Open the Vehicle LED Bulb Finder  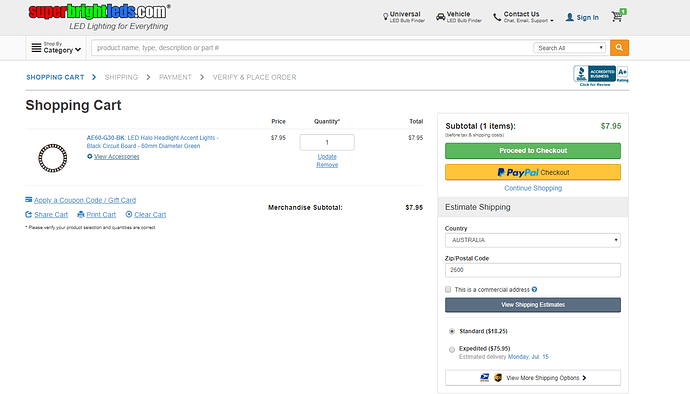point(459,17)
